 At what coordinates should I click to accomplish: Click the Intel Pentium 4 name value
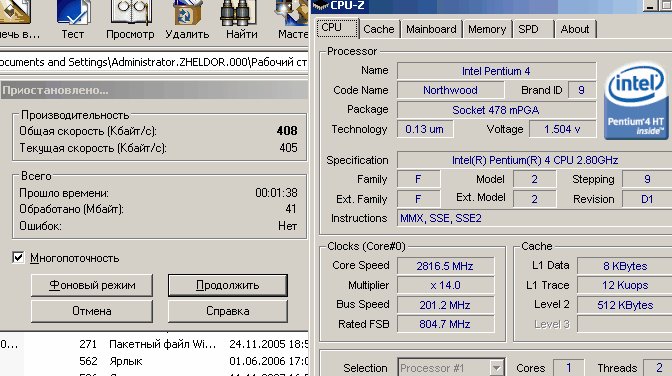[x=496, y=71]
